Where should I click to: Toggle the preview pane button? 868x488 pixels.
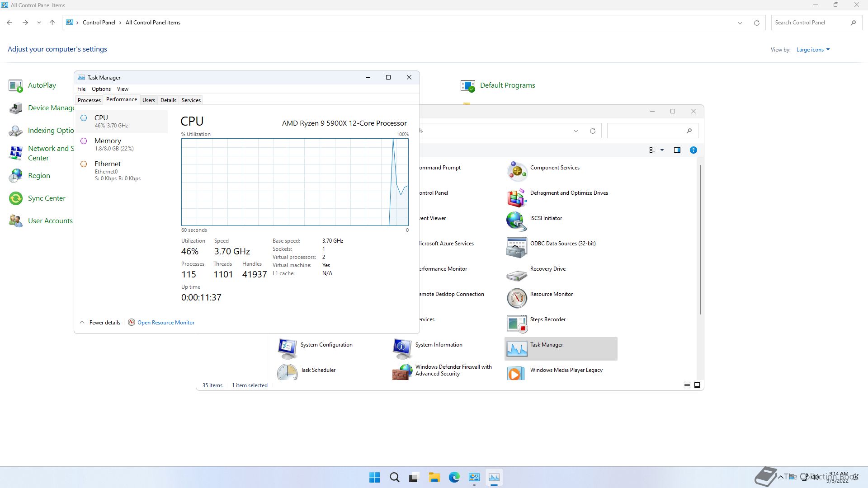(x=677, y=150)
